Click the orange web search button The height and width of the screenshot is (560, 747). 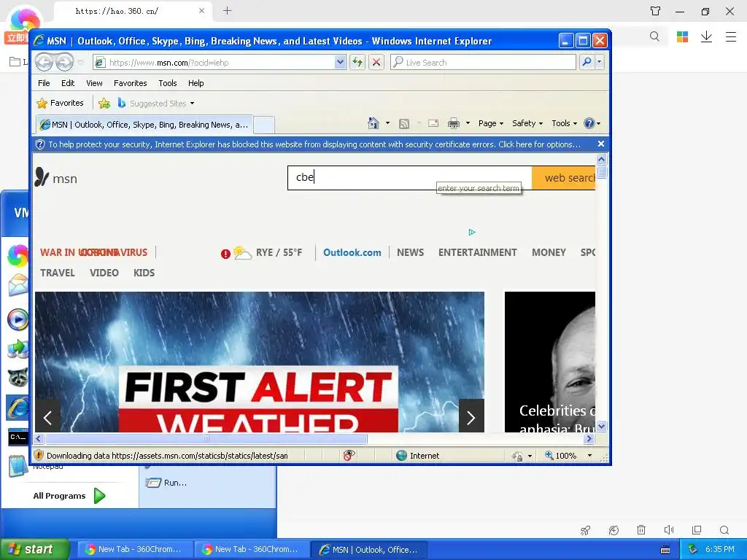click(564, 178)
